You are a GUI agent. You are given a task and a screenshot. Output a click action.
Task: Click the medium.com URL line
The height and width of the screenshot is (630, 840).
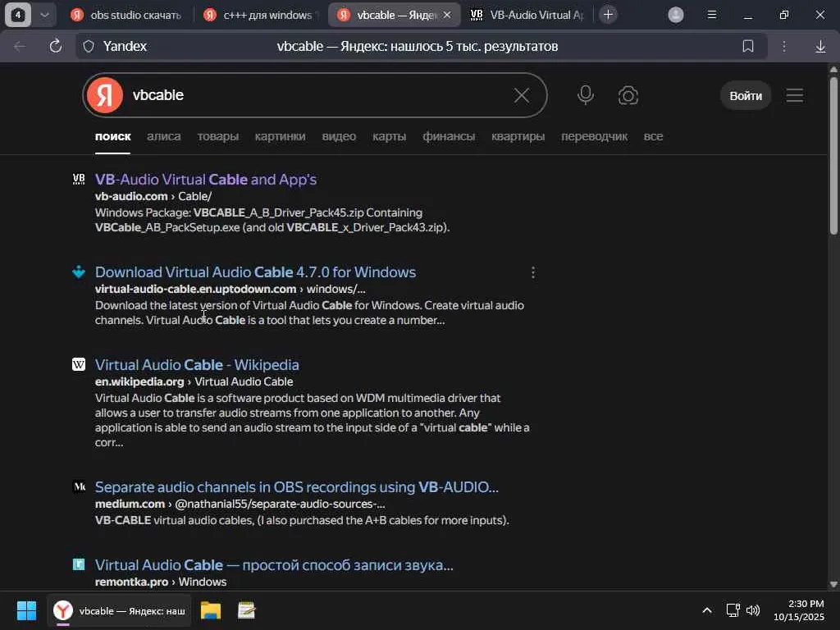coord(240,504)
